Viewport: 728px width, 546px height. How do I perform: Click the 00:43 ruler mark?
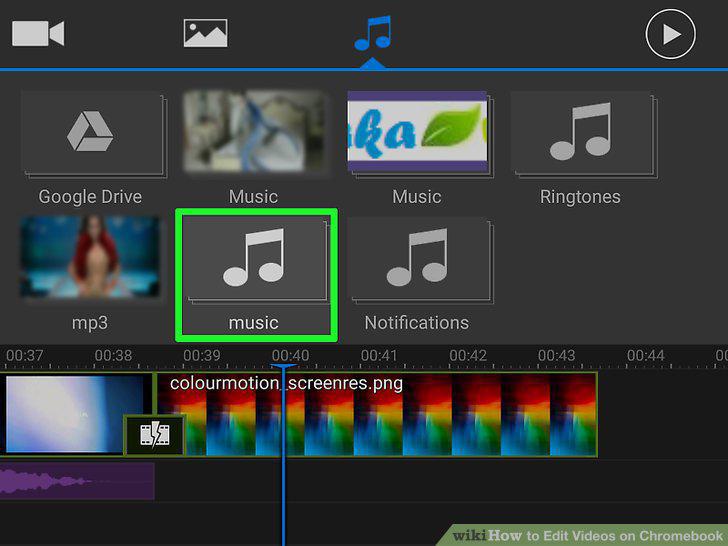click(x=557, y=356)
